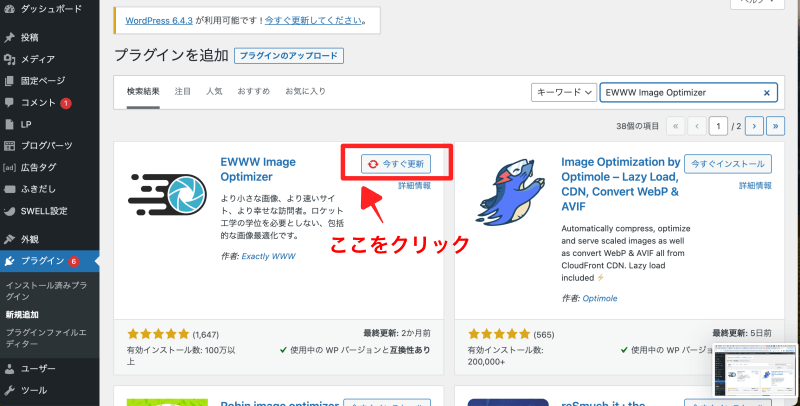Viewport: 800px width, 406px height.
Task: Select the SWELL設定 icon
Action: (9, 211)
